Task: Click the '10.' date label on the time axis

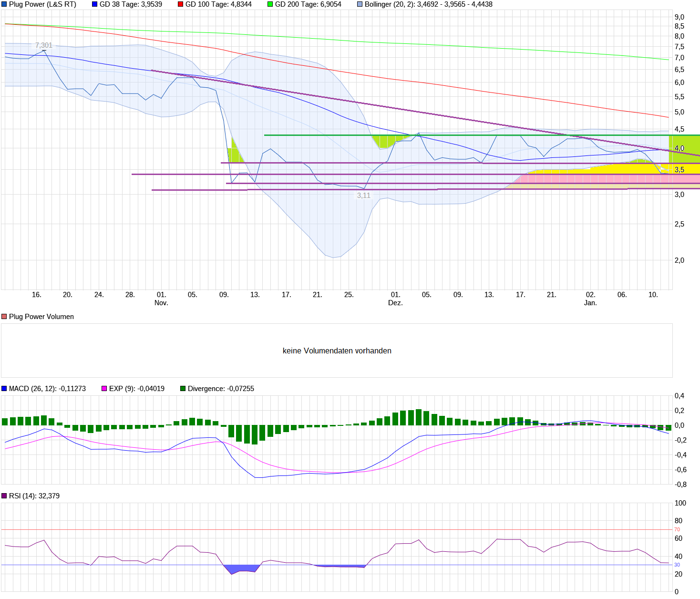Action: tap(653, 295)
